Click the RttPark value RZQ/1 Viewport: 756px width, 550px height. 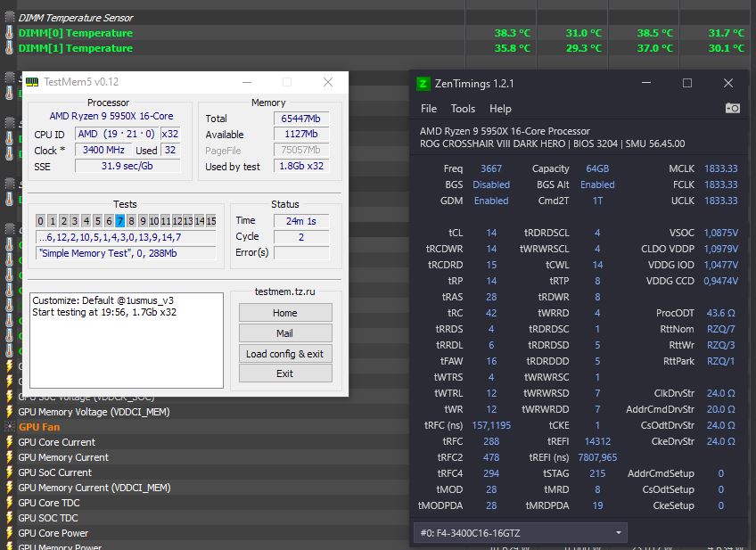pyautogui.click(x=721, y=361)
